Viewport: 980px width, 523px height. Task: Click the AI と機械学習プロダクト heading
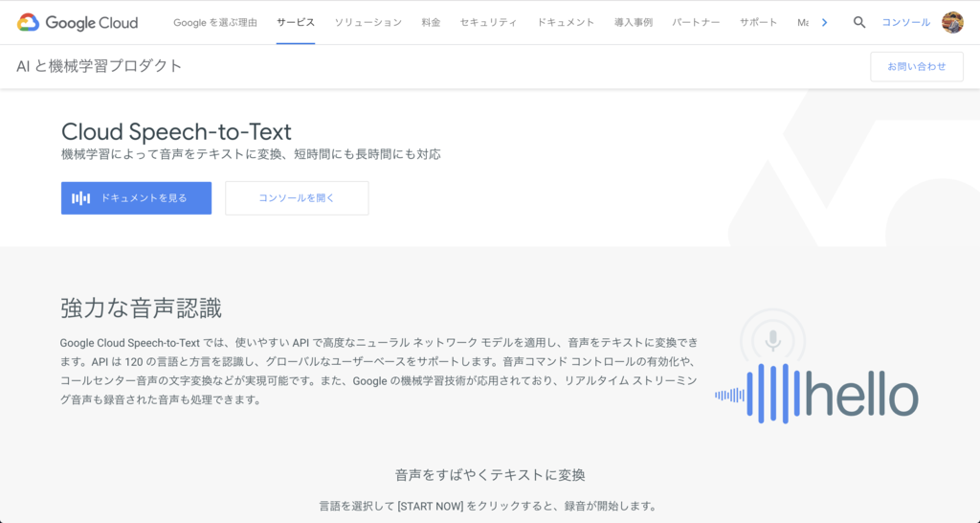coord(100,66)
